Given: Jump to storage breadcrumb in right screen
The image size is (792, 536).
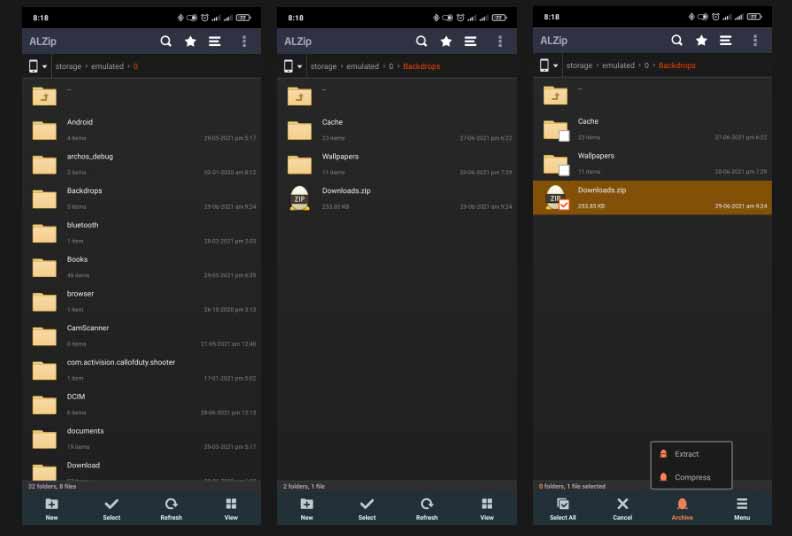Looking at the screenshot, I should pos(579,65).
